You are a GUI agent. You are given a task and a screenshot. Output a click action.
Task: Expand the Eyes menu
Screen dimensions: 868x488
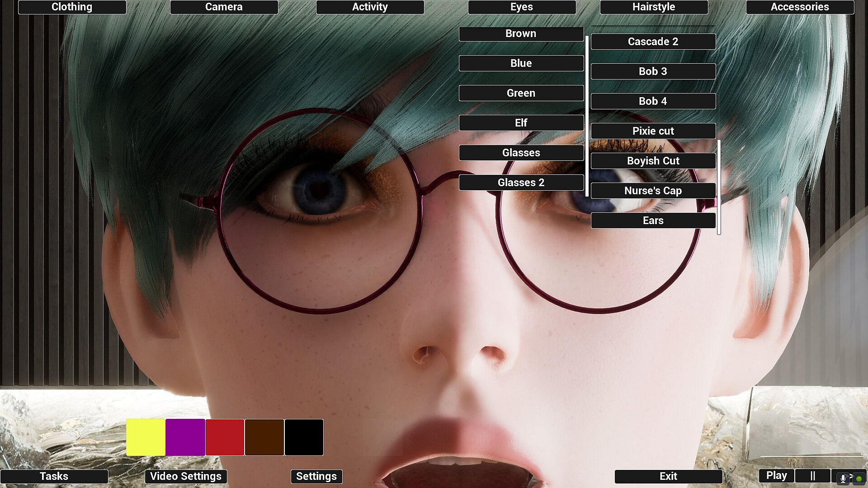coord(521,7)
